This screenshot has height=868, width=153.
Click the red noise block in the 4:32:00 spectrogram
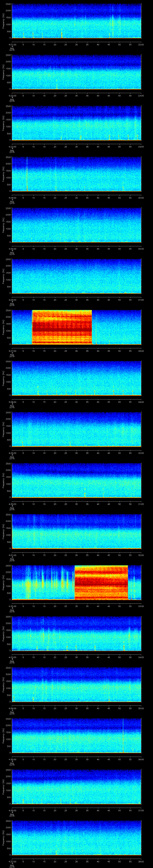[x=101, y=582]
